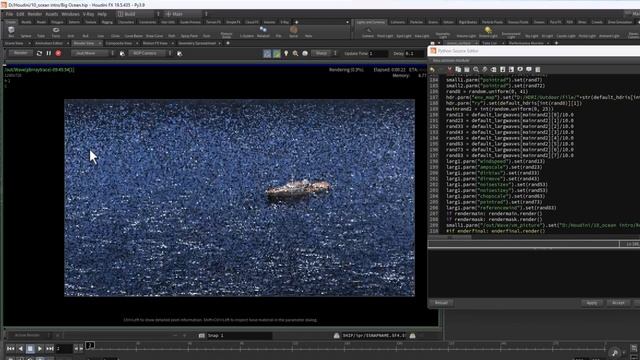Select the Box shelf tool
This screenshot has width=640, height=360.
pyautogui.click(x=11, y=32)
